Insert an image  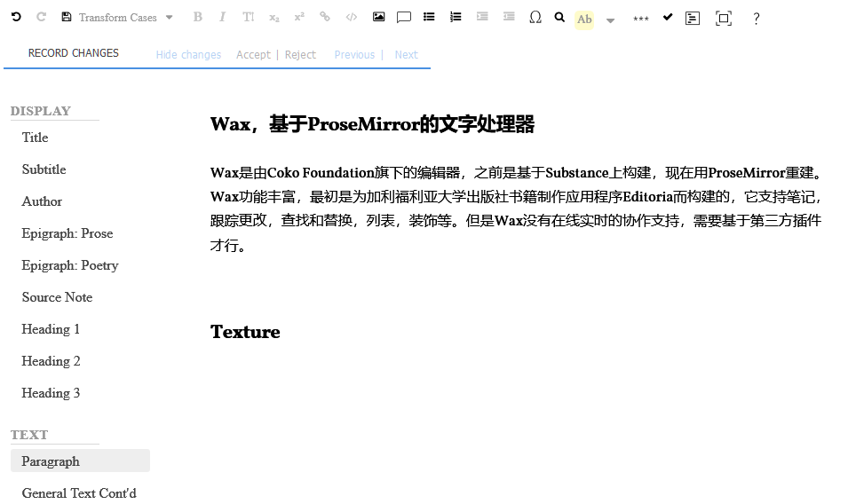coord(378,17)
